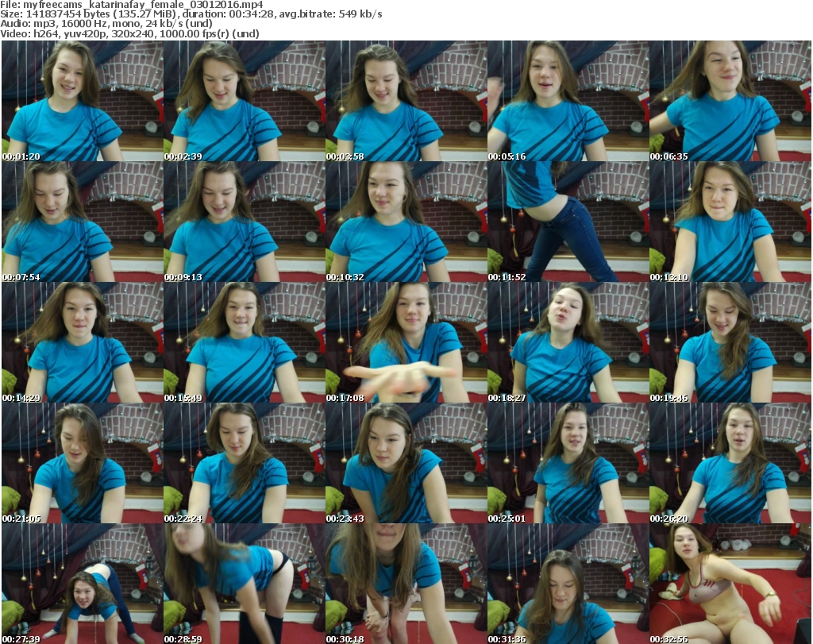Screen dimensions: 813x644
Task: Click the thumbnail stamped 00:17:08
Action: [406, 343]
